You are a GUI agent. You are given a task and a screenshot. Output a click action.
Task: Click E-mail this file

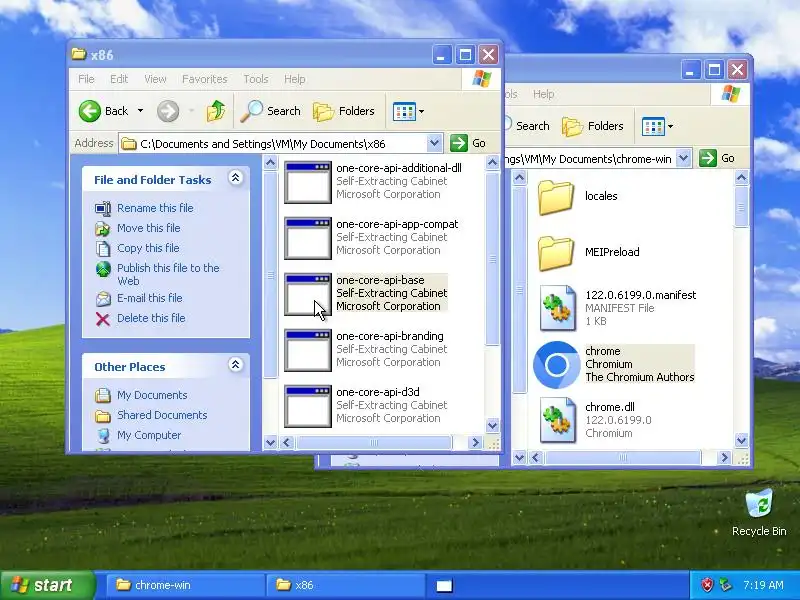coord(149,298)
